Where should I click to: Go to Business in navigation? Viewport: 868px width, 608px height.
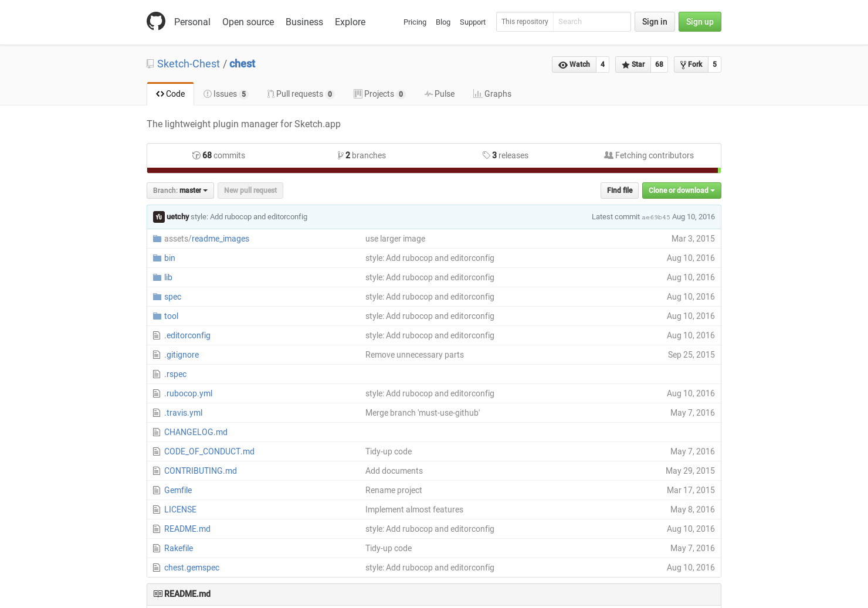tap(304, 22)
